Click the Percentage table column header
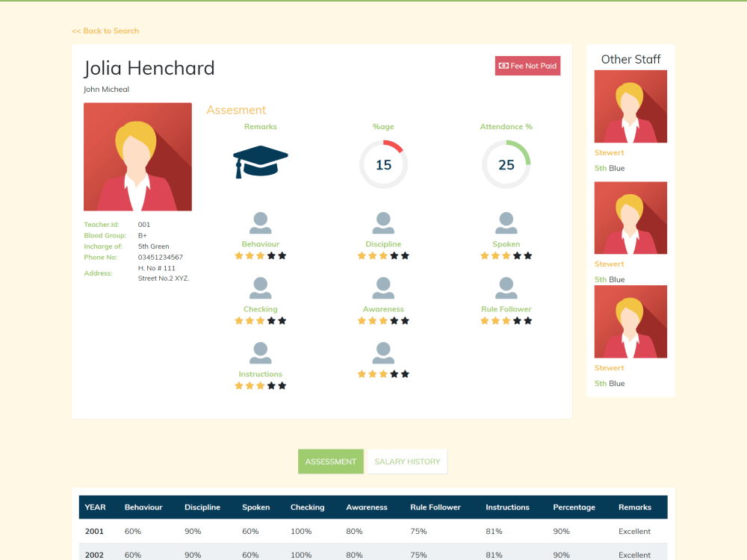 [574, 507]
